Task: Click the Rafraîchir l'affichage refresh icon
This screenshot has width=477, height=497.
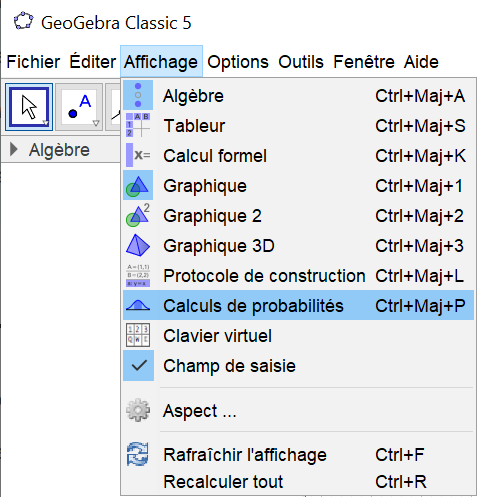Action: [x=138, y=454]
